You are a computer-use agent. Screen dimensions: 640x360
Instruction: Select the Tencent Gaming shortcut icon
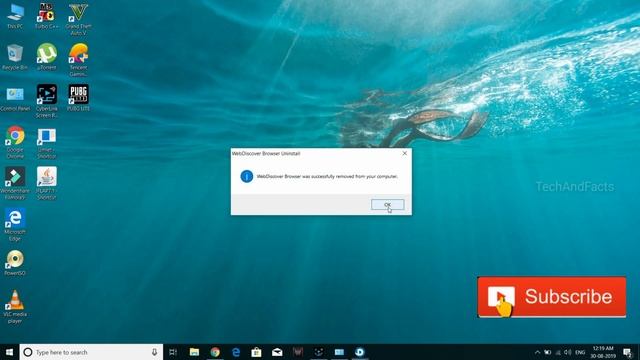coord(78,60)
